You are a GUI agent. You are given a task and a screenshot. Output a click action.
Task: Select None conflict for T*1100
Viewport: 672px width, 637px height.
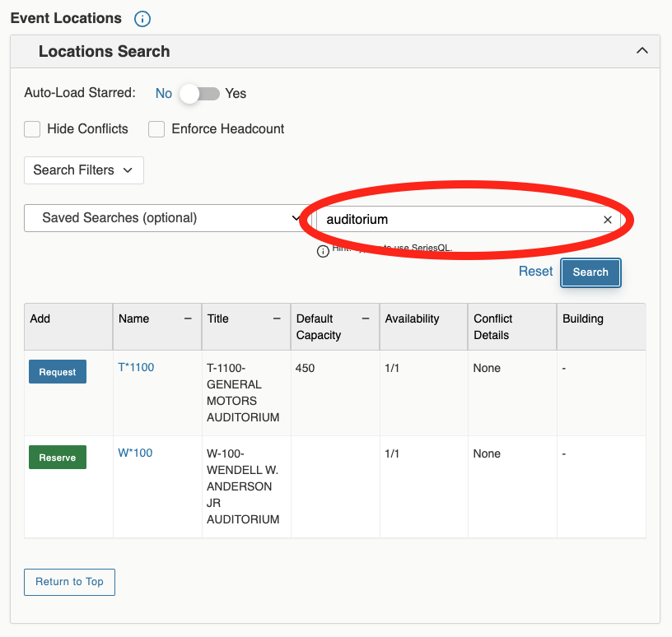point(487,368)
